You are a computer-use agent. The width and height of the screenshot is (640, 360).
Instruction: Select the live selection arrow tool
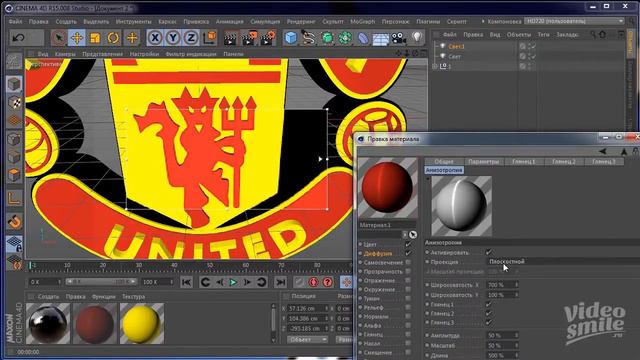click(59, 38)
